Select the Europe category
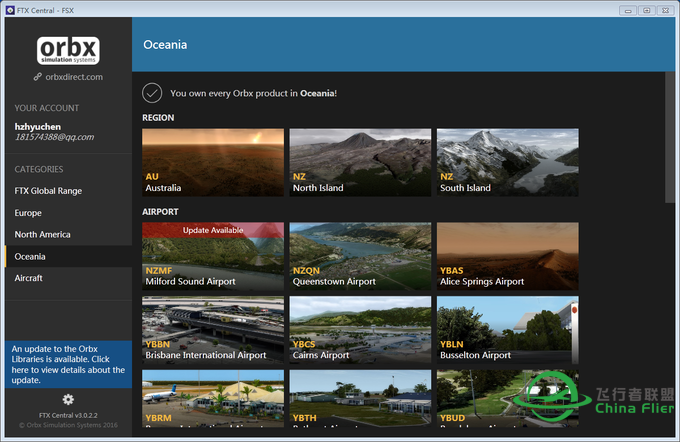Screen dimensions: 680x442 [28, 213]
